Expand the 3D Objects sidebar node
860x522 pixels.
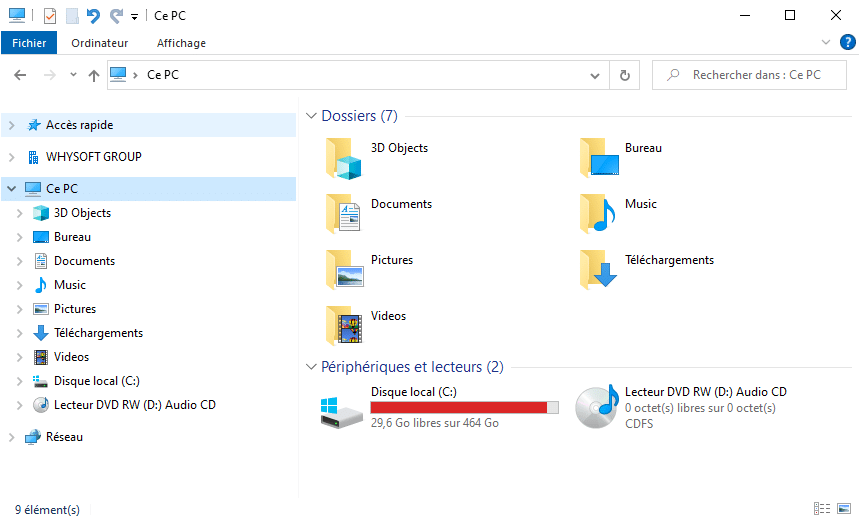(x=20, y=213)
